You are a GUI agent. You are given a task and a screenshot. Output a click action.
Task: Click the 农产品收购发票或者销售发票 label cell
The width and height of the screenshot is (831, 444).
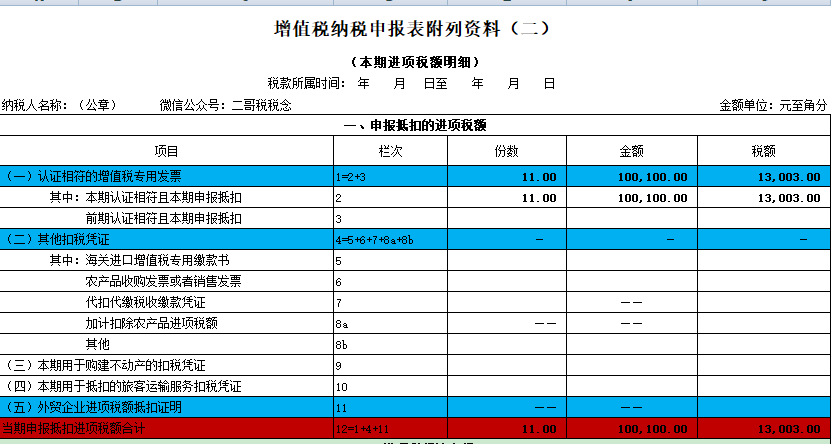point(163,281)
